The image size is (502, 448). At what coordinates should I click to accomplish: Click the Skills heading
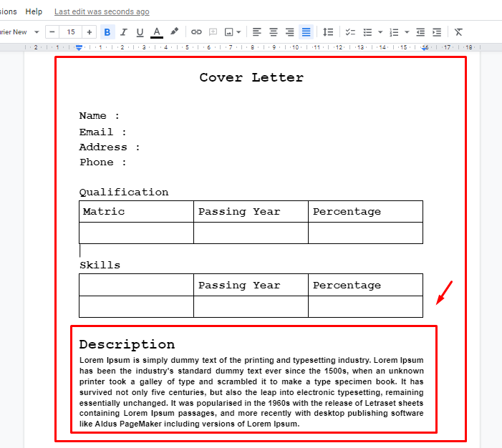100,265
